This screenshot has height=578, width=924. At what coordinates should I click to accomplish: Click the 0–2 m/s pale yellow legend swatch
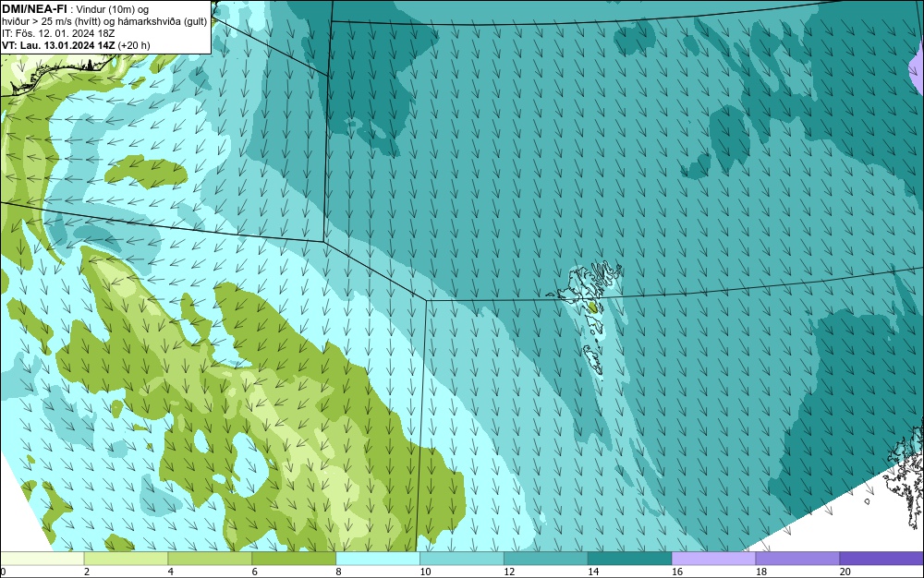point(43,558)
